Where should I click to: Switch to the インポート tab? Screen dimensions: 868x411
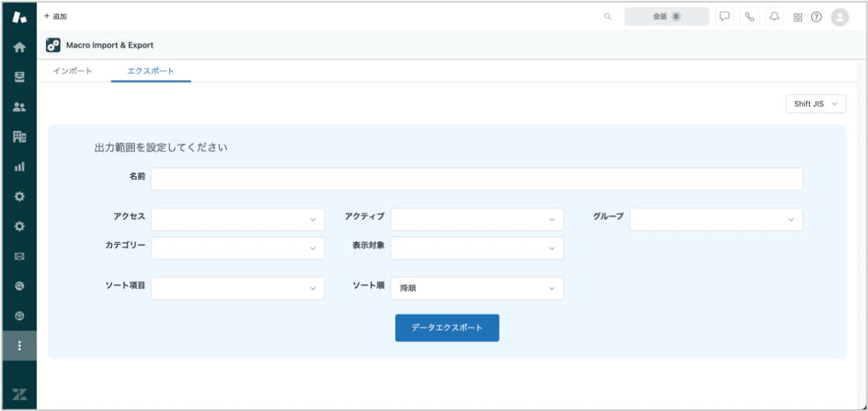pos(72,71)
